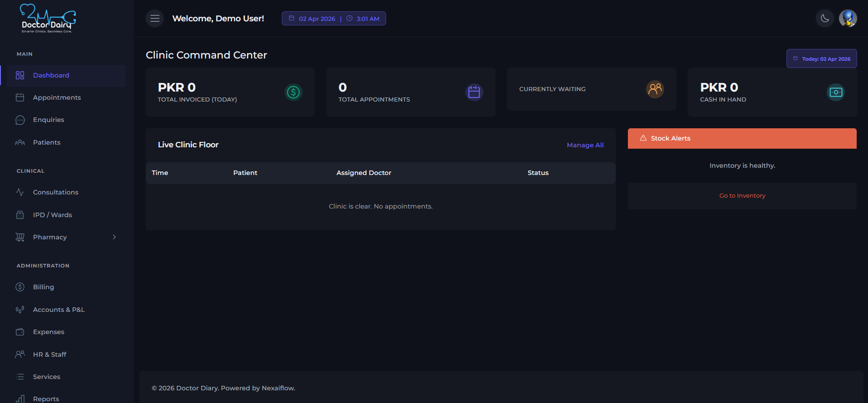
Task: Open Consultations from the sidebar
Action: (55, 192)
